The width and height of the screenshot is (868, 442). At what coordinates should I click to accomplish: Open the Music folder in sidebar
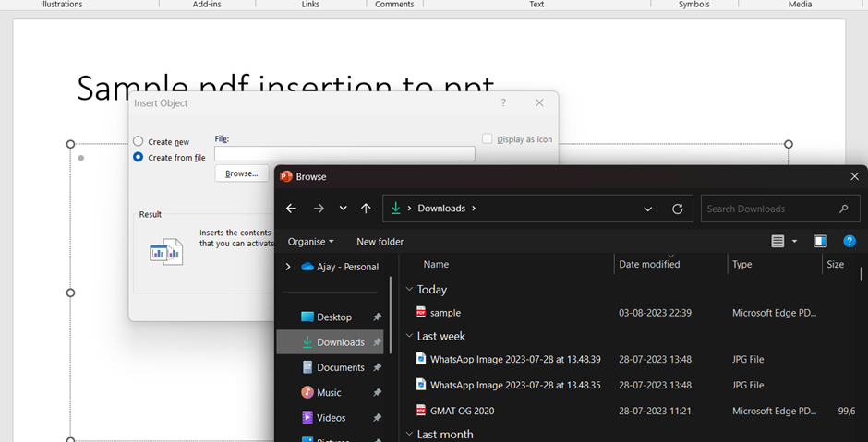329,392
